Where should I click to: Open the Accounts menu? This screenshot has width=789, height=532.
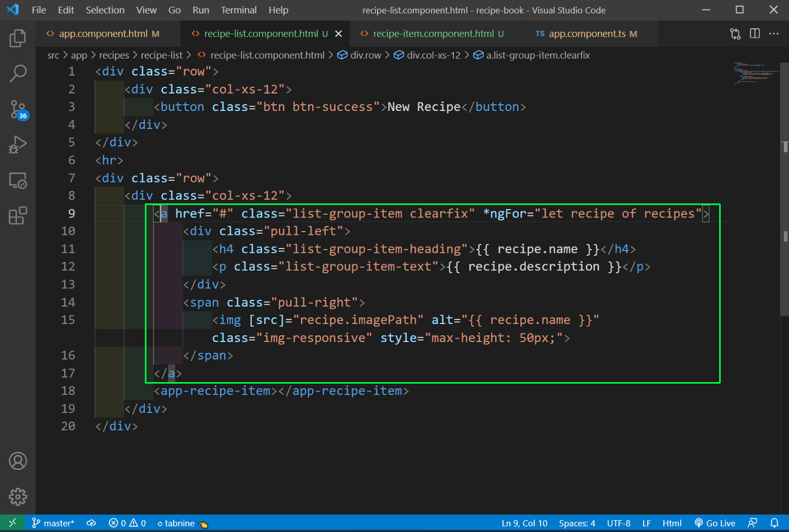17,461
